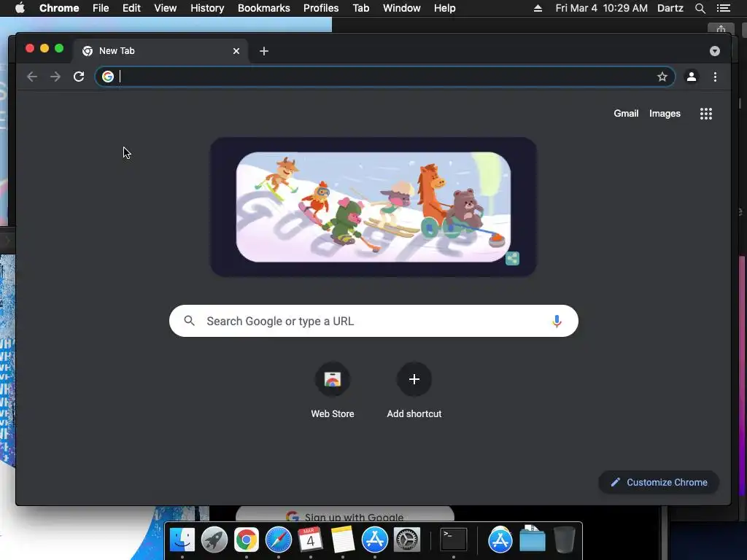Click the Customize Chrome button
Viewport: 747px width, 560px height.
point(659,483)
